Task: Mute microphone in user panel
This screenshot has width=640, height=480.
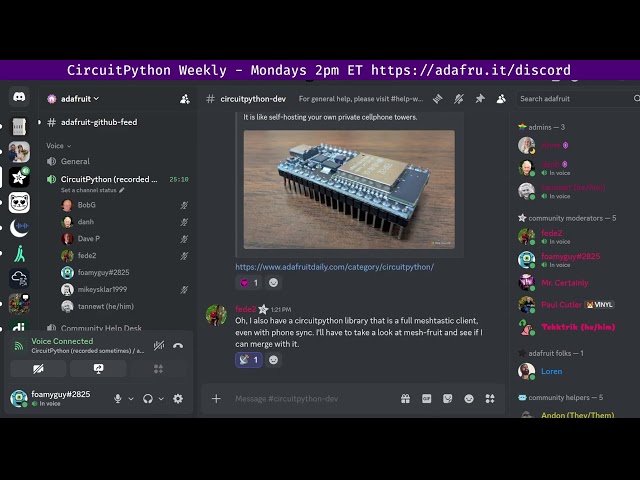Action: pos(118,398)
